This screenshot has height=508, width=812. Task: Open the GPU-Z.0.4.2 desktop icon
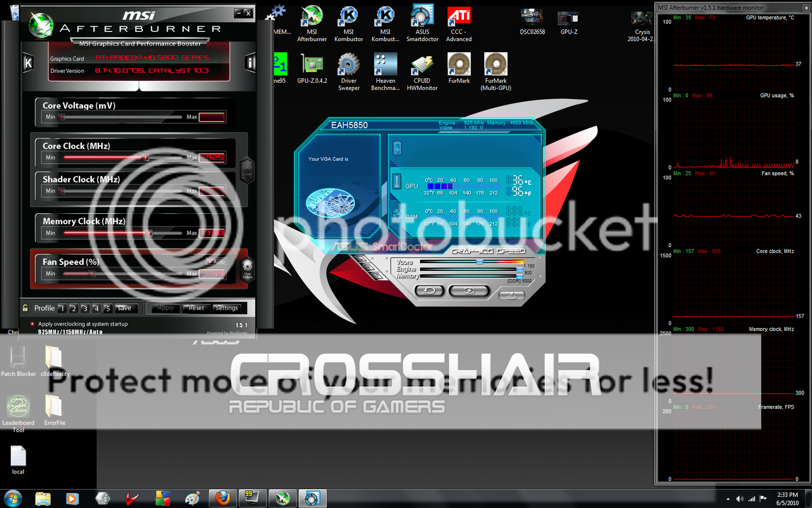pos(312,68)
